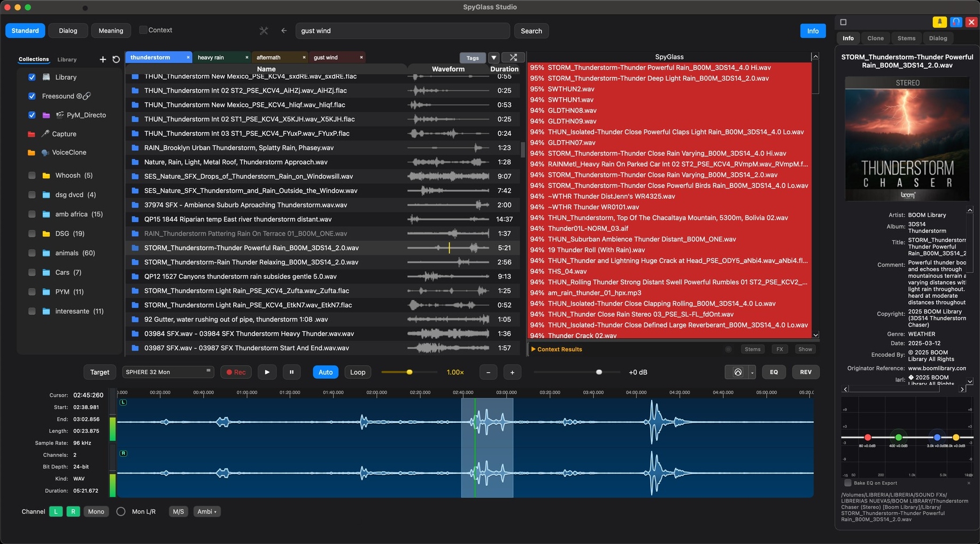Image resolution: width=980 pixels, height=544 pixels.
Task: Adjust the volume gain slider knob
Action: [x=599, y=372]
